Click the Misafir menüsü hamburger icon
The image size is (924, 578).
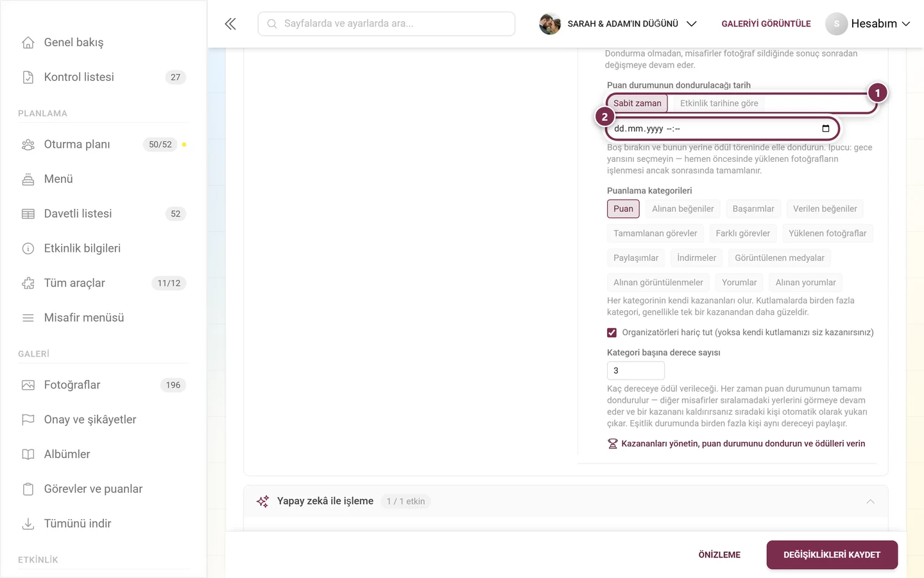tap(28, 318)
